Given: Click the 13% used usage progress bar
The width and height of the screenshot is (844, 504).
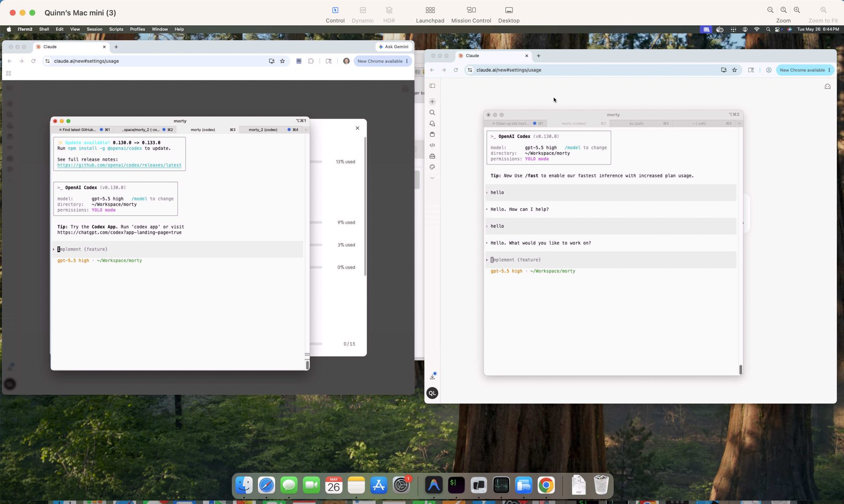Looking at the screenshot, I should tap(316, 162).
